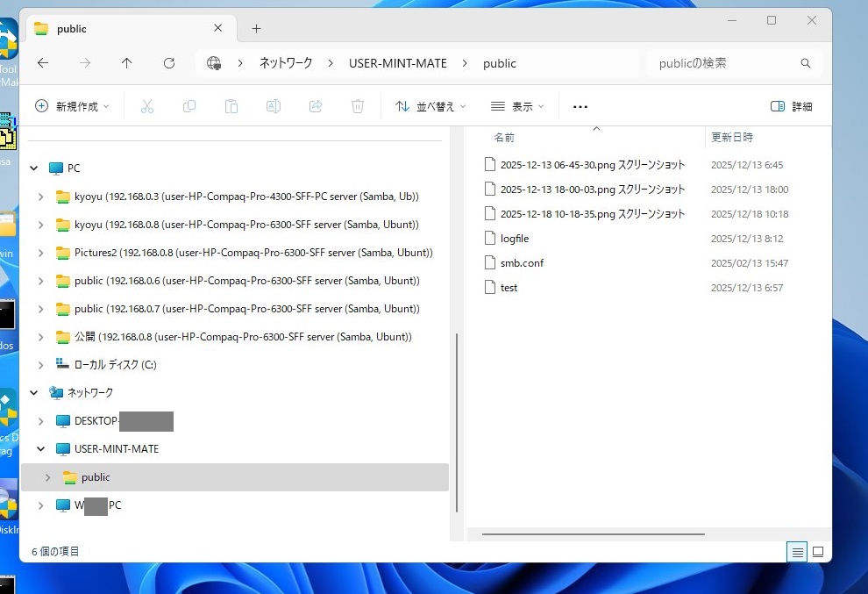Click the publicの検索 search field
The image size is (868, 594).
pos(723,63)
